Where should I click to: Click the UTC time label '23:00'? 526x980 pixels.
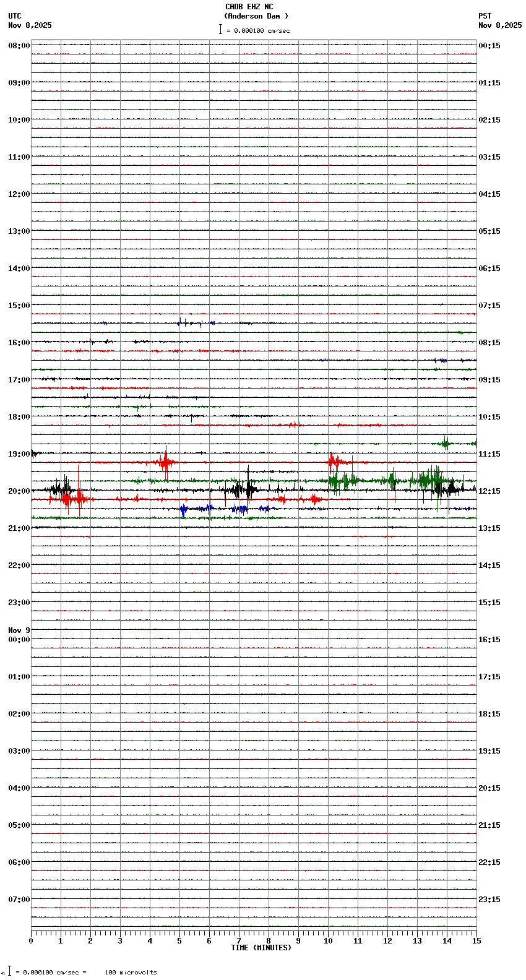point(19,603)
